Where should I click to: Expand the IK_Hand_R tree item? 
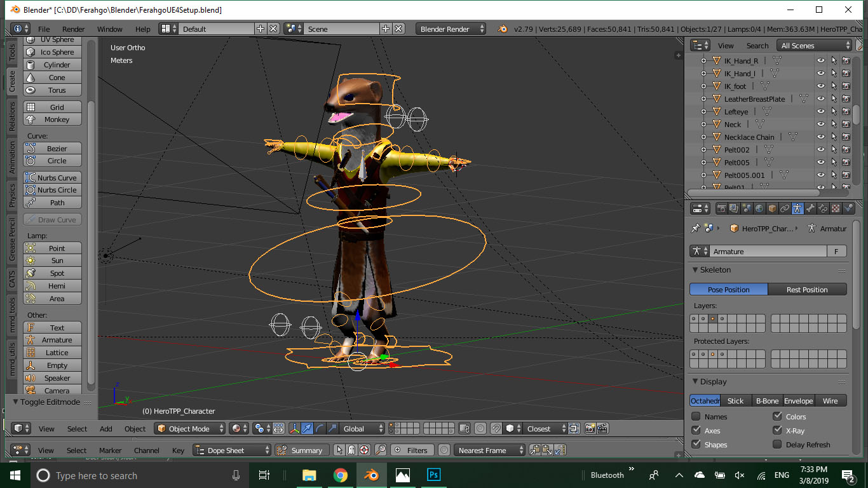coord(703,61)
